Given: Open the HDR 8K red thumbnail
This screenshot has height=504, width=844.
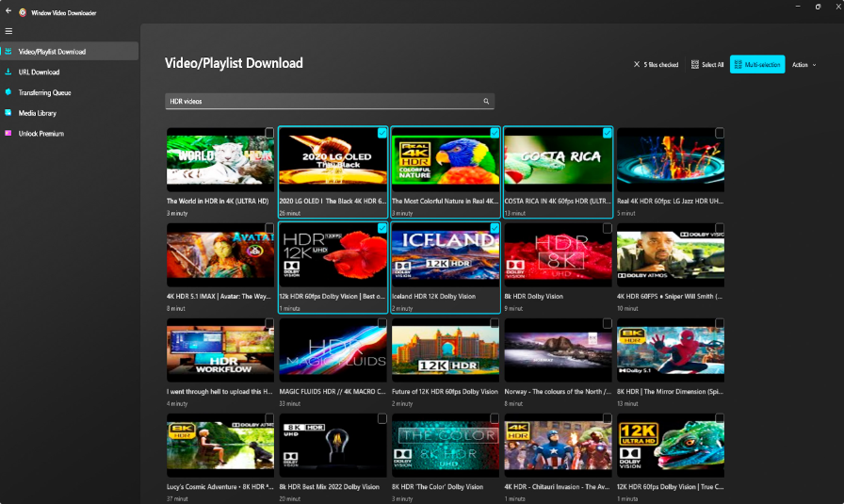Looking at the screenshot, I should [x=558, y=255].
